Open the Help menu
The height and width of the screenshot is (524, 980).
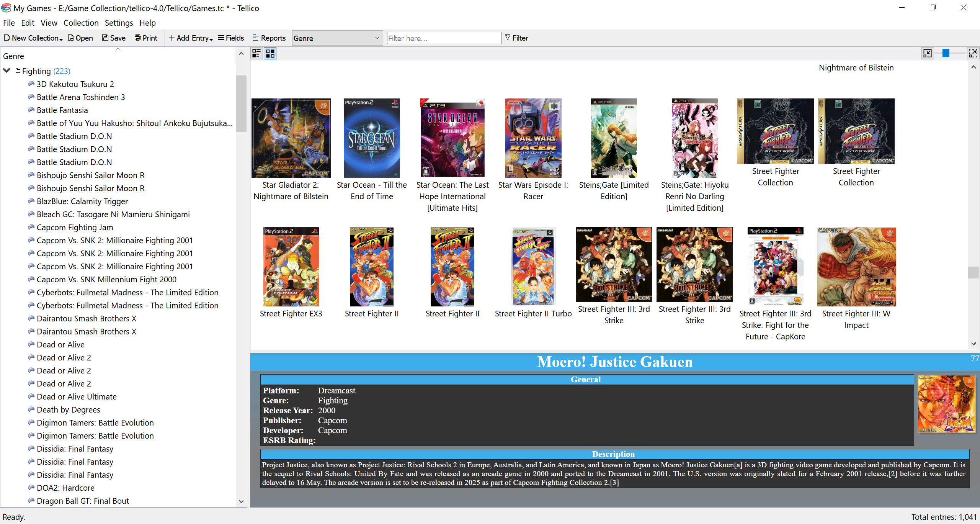click(x=147, y=23)
